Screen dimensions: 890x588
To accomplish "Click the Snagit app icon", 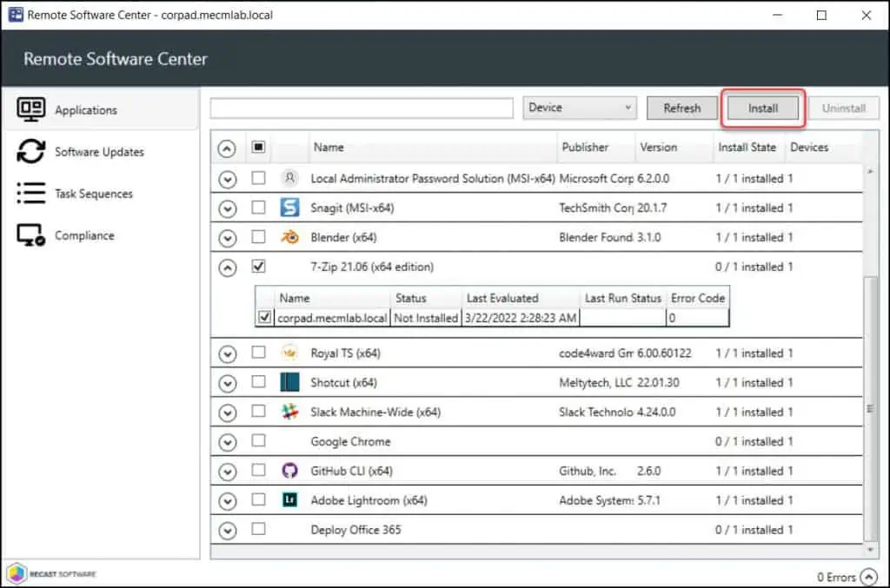I will [x=289, y=208].
